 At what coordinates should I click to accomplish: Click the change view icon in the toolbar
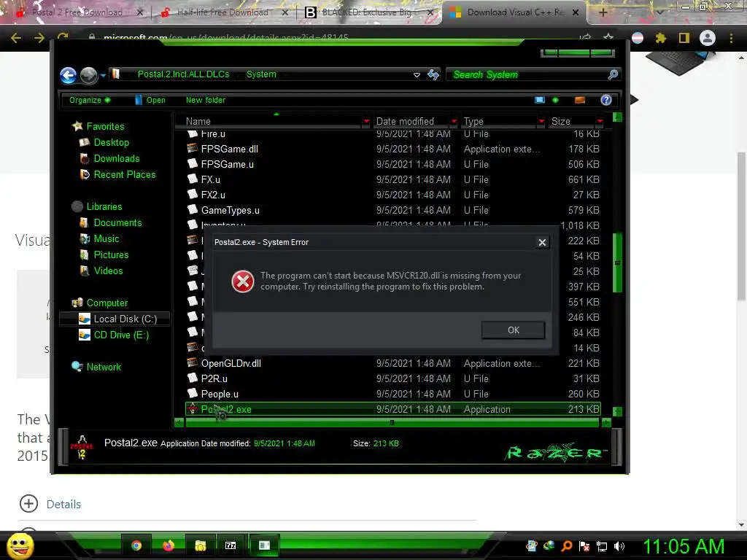point(539,100)
